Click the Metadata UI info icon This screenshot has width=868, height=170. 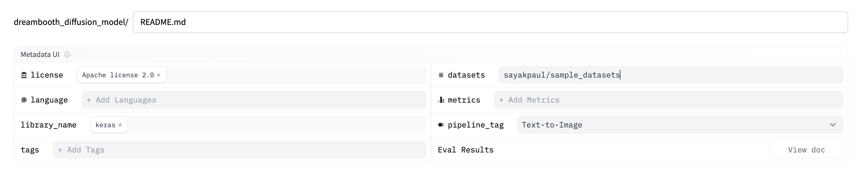(68, 55)
